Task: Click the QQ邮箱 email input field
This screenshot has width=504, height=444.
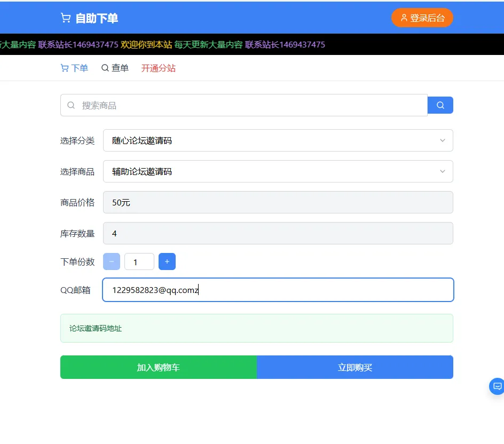Action: coord(278,290)
